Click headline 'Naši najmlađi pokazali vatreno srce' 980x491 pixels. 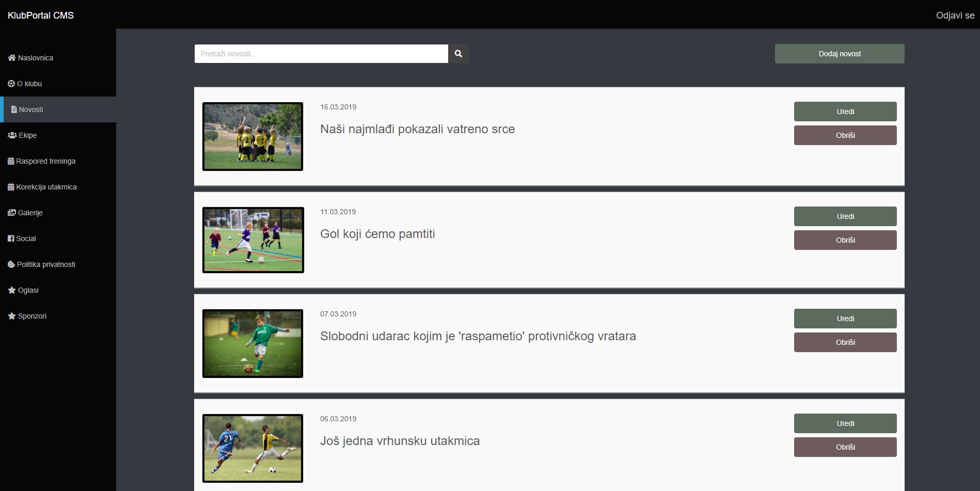point(417,129)
